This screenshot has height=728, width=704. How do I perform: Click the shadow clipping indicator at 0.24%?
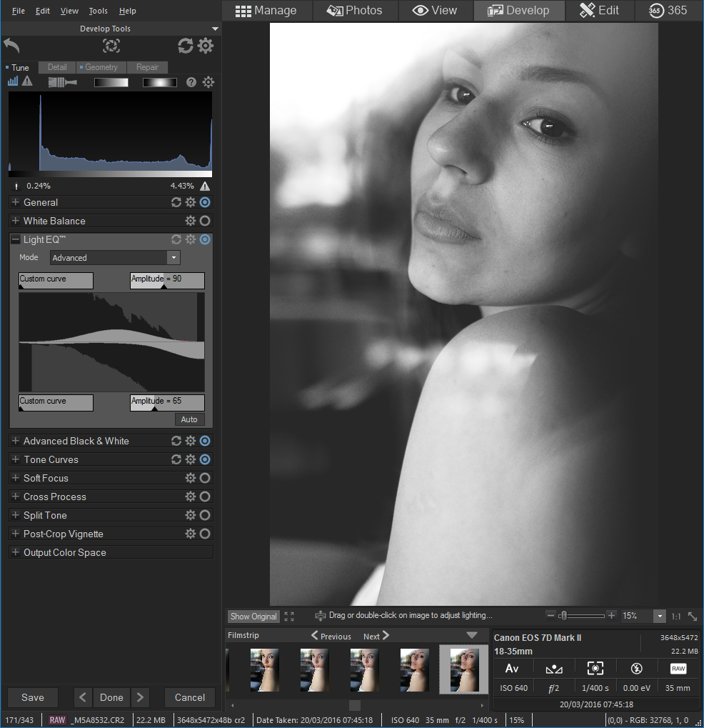pos(16,186)
